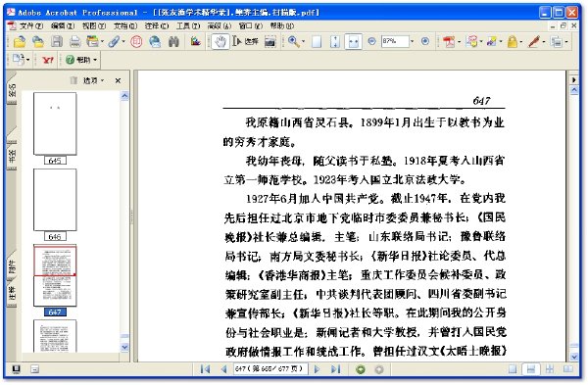Click the Create PDF icon
This screenshot has height=385, width=588.
click(449, 41)
